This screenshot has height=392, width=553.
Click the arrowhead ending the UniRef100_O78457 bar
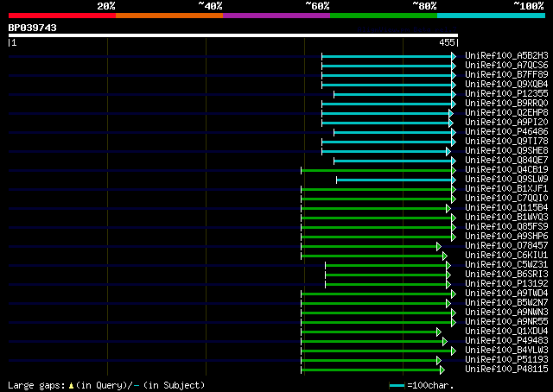[x=439, y=246]
